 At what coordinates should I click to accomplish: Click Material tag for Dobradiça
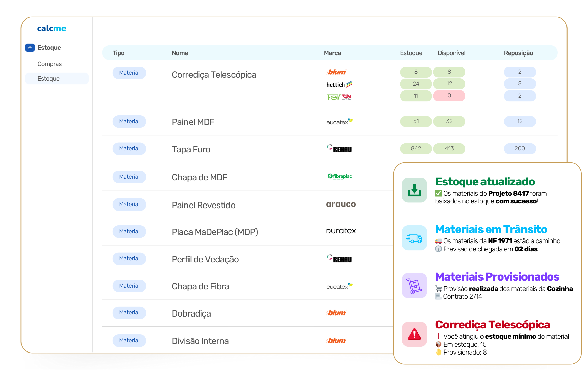(x=129, y=313)
